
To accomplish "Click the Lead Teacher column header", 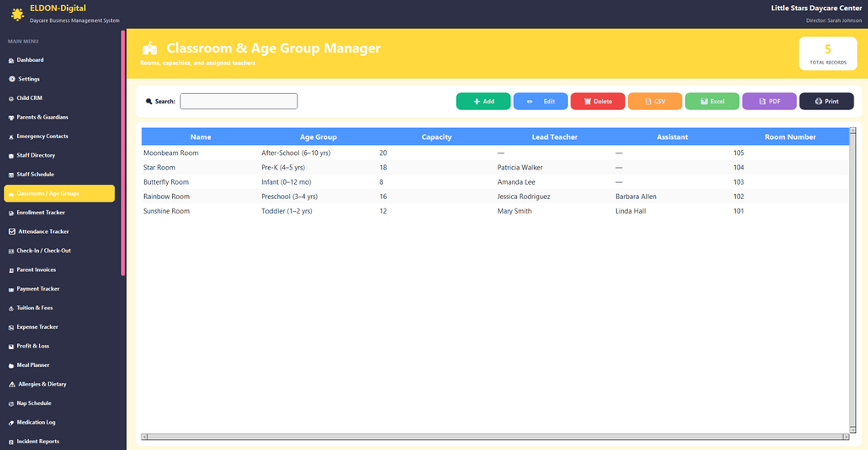I will pyautogui.click(x=554, y=136).
